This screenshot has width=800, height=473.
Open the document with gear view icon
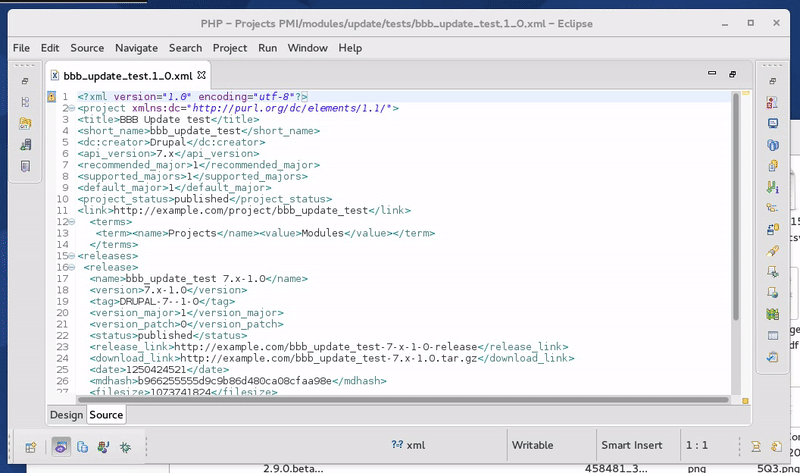pyautogui.click(x=772, y=271)
